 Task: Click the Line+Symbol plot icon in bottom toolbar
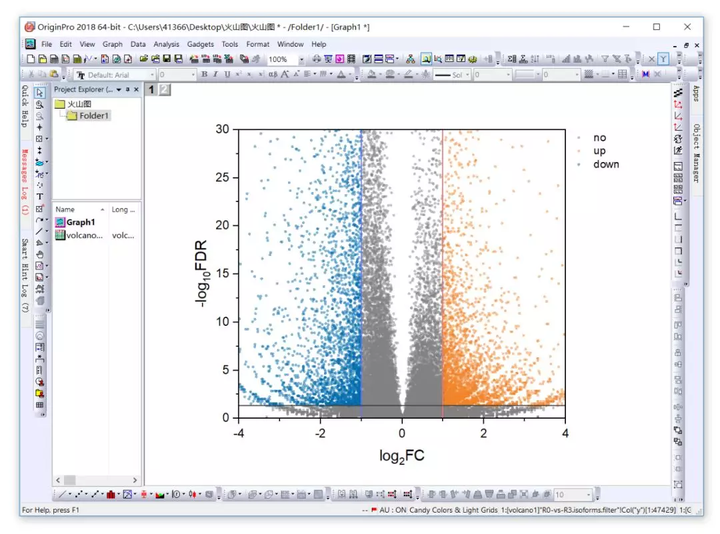tap(95, 495)
